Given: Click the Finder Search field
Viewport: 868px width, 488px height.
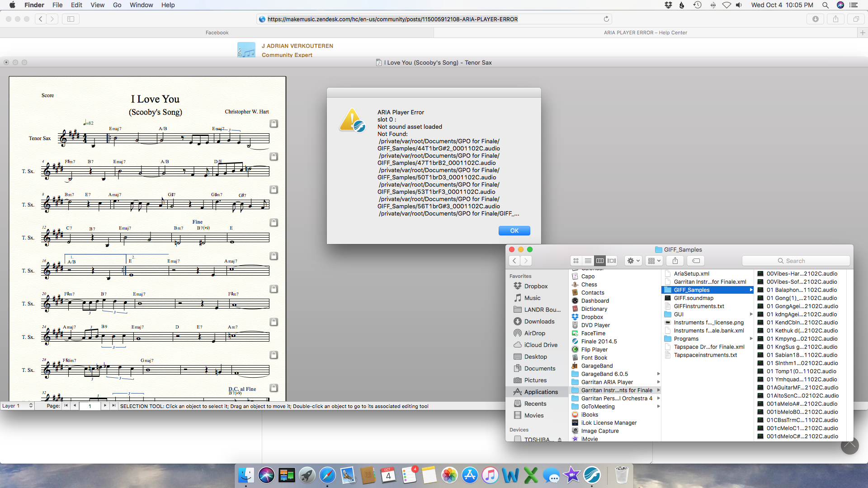Looking at the screenshot, I should pyautogui.click(x=796, y=261).
